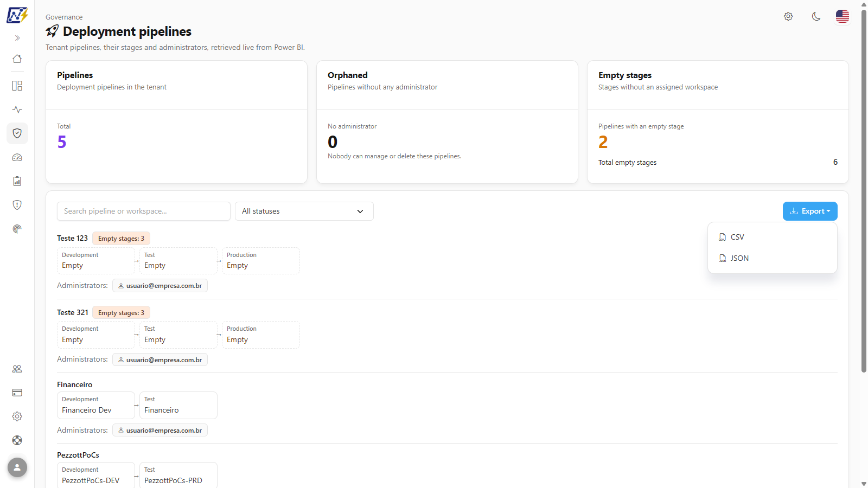Image resolution: width=868 pixels, height=488 pixels.
Task: Go to Home via the house icon
Action: [x=17, y=59]
